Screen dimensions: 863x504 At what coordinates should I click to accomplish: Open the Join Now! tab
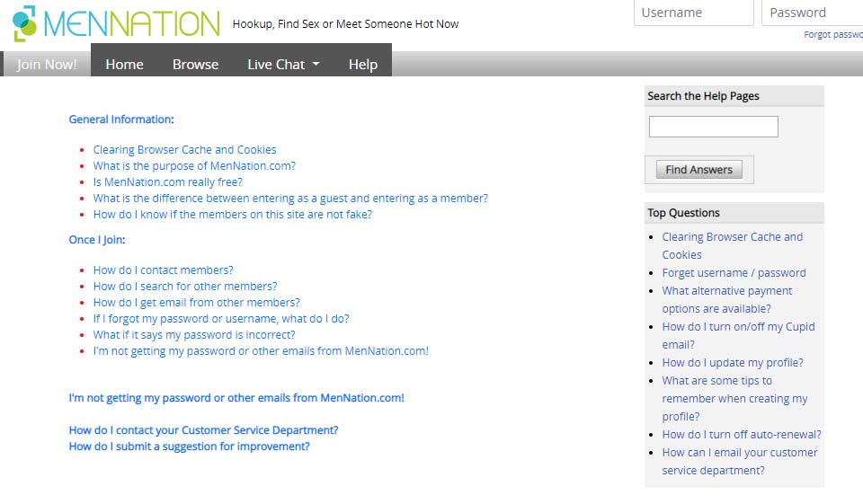(47, 65)
